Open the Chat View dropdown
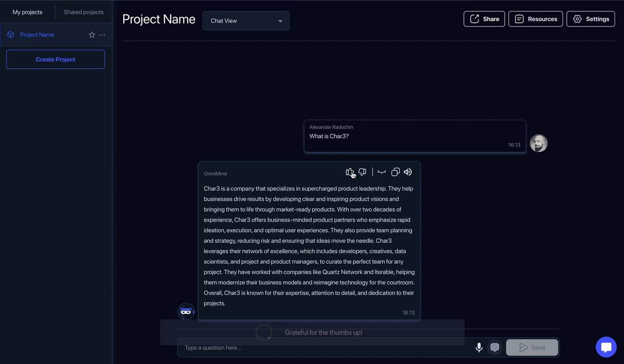This screenshot has width=624, height=364. coord(246,21)
